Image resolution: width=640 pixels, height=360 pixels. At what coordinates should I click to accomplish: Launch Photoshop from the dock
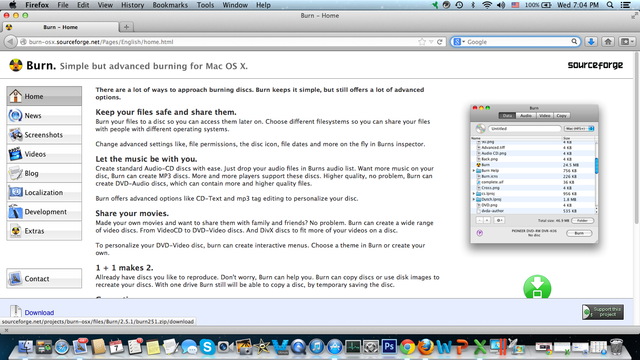tap(389, 347)
